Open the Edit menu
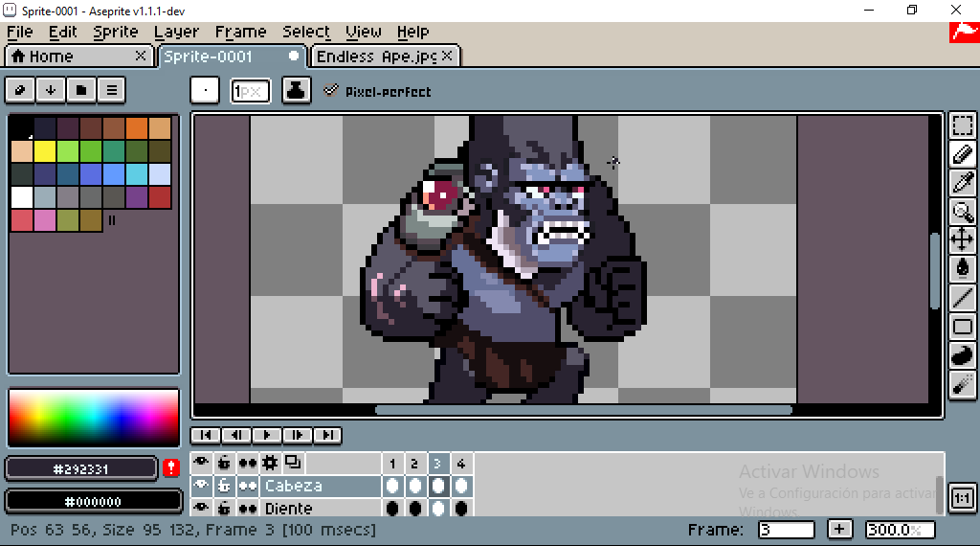980x546 pixels. point(62,32)
